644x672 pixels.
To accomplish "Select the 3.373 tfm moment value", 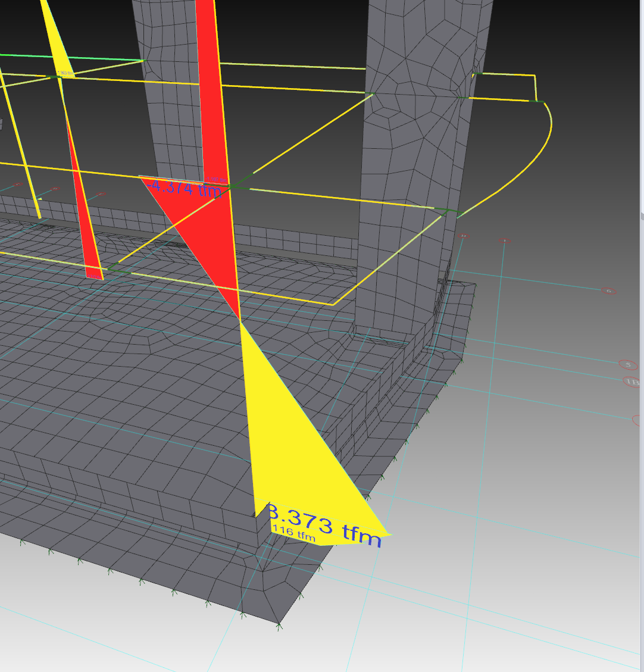I will [x=324, y=526].
